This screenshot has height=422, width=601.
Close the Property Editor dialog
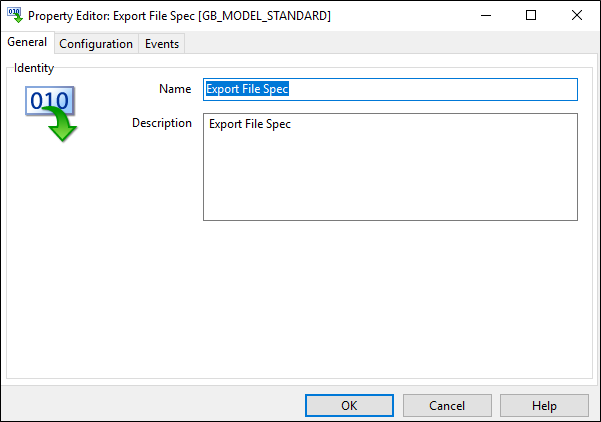click(576, 15)
